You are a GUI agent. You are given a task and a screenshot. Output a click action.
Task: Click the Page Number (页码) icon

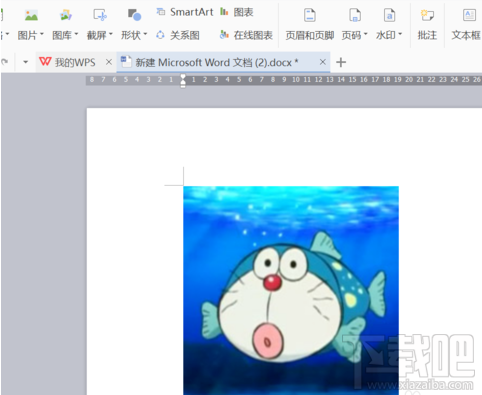(x=355, y=15)
